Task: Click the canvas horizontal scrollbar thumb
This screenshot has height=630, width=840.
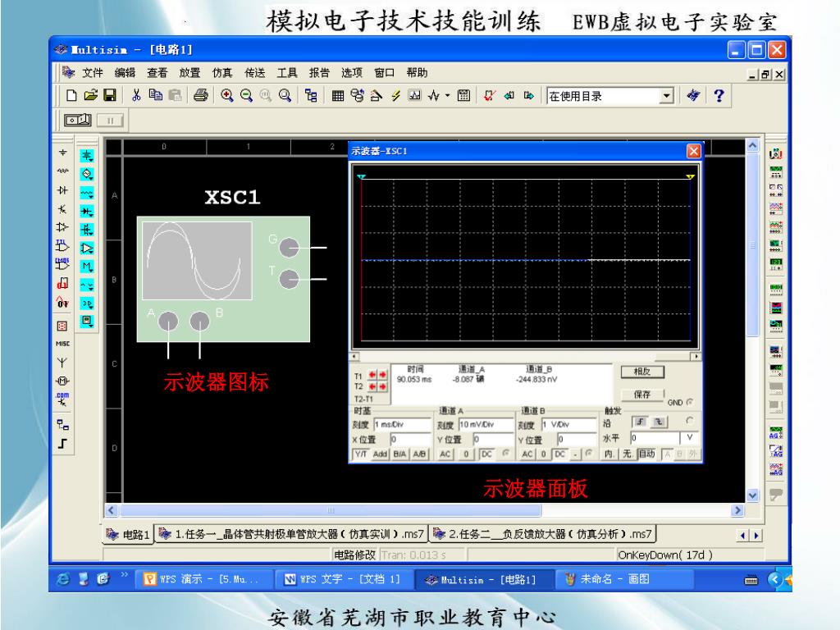Action: point(331,510)
